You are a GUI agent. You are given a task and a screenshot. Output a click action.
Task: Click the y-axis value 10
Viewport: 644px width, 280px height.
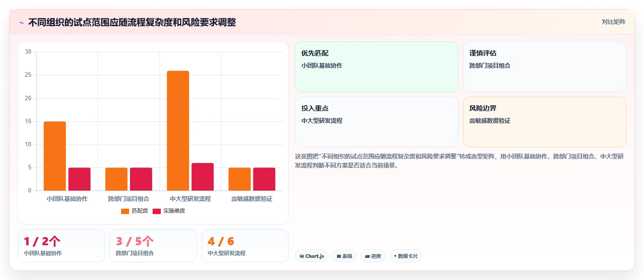coord(28,145)
